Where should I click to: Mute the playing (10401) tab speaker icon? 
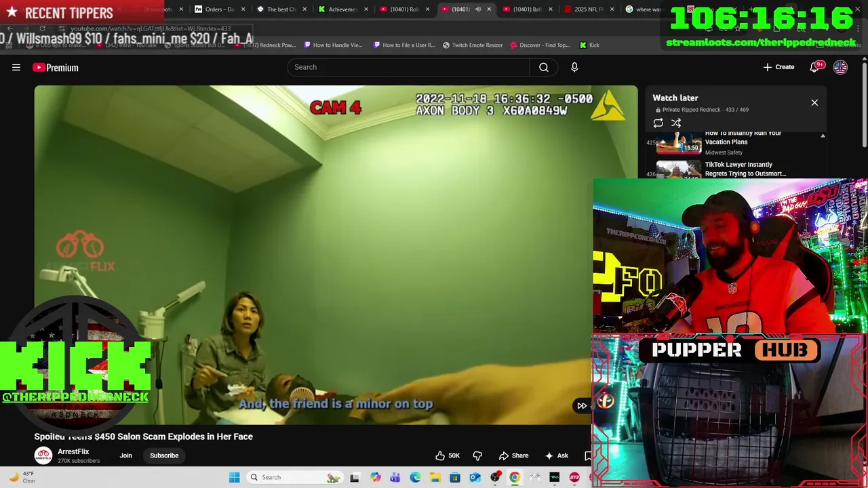[x=478, y=9]
